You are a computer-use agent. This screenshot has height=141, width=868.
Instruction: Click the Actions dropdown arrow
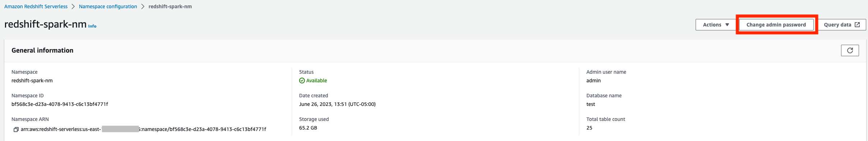[727, 25]
